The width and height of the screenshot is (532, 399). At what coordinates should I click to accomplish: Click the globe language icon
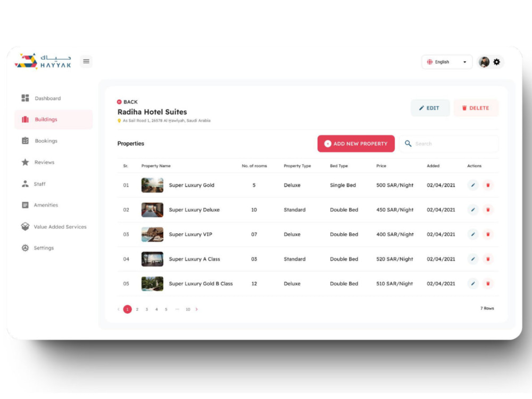[x=429, y=62]
